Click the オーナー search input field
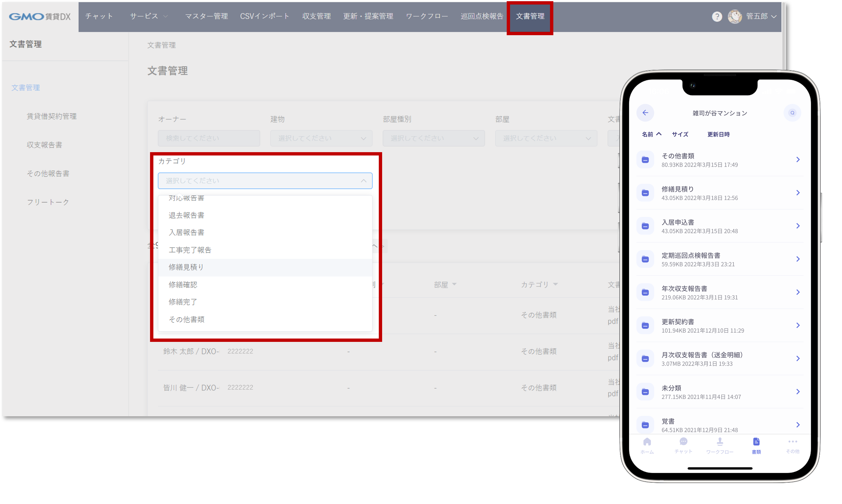842x504 pixels. [209, 138]
